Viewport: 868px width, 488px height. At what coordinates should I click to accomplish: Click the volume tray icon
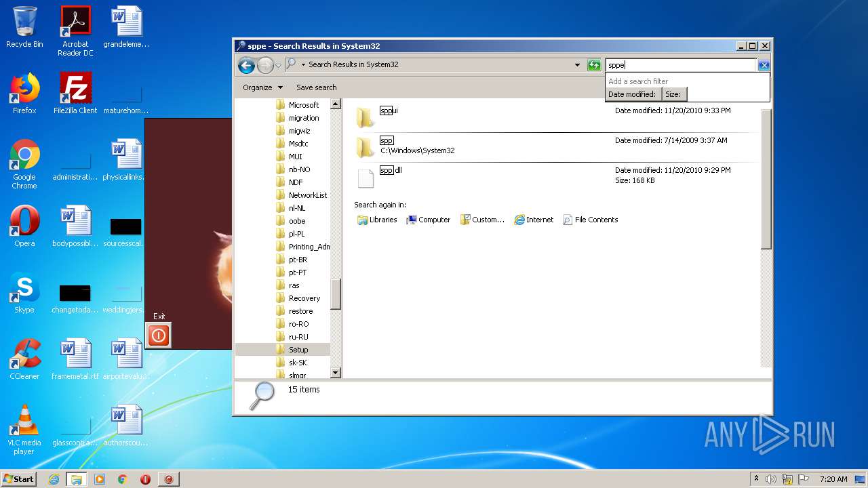click(x=771, y=479)
